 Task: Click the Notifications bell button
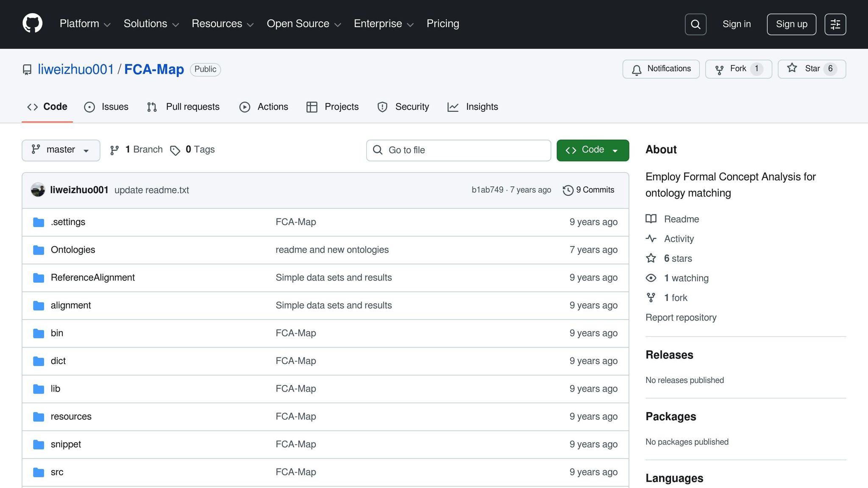coord(661,69)
